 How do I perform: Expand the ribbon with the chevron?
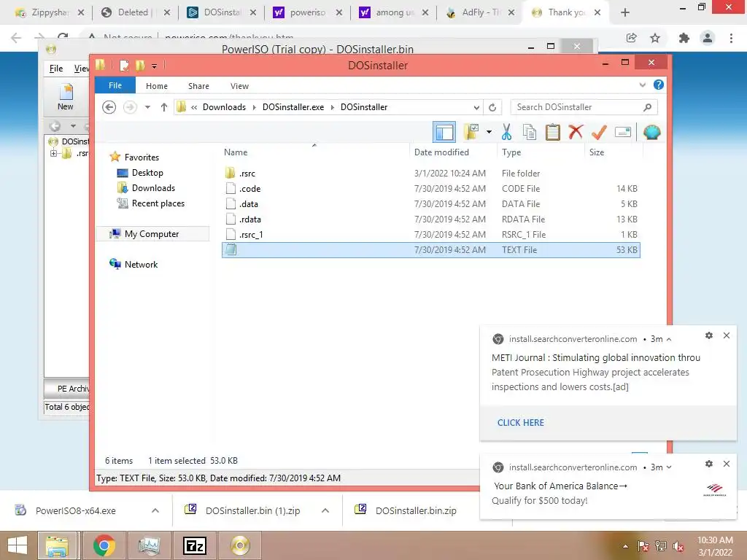[x=642, y=85]
